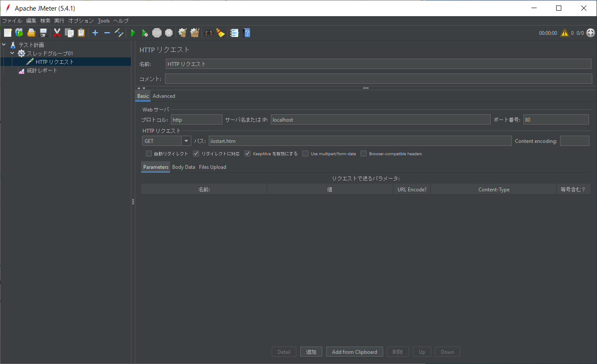Save the test plan
Screen dimensions: 597x364
pos(43,33)
